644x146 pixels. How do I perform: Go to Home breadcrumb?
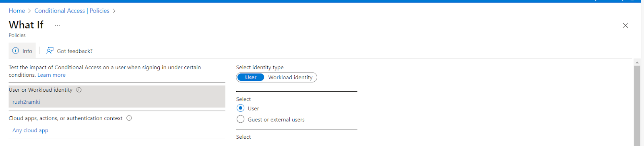(x=17, y=11)
